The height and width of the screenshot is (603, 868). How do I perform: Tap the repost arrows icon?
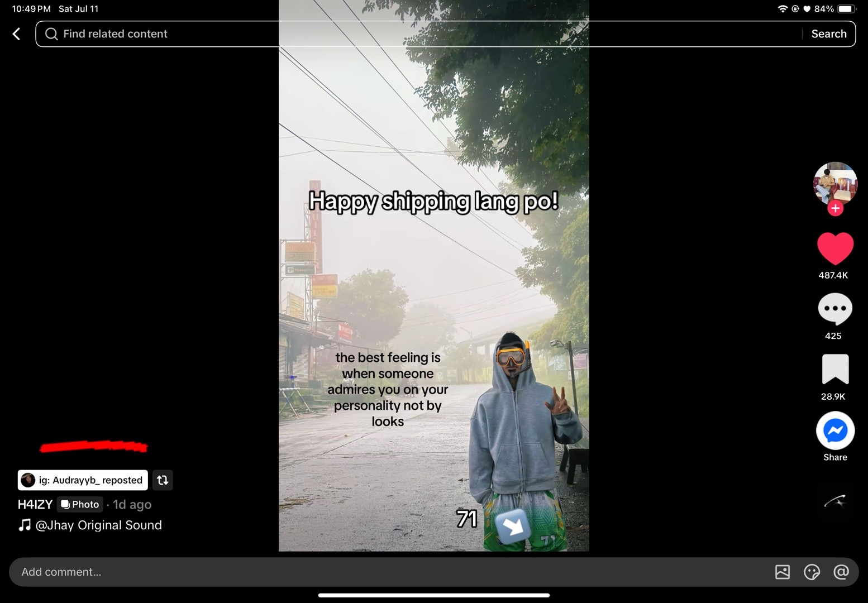pos(163,480)
